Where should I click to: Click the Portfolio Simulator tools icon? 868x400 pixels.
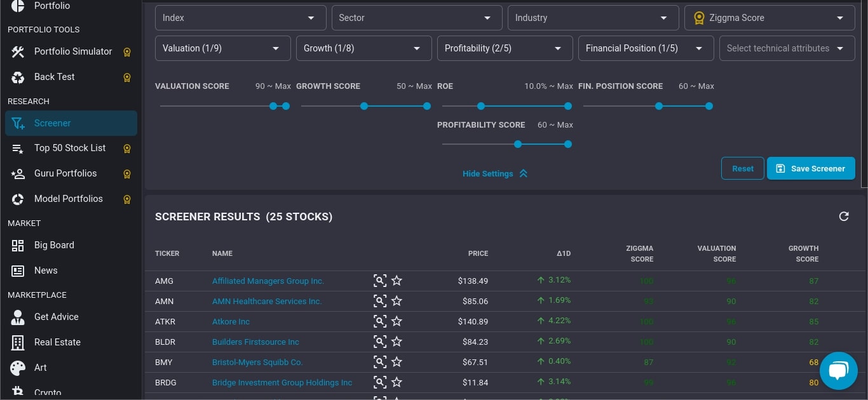[x=18, y=52]
